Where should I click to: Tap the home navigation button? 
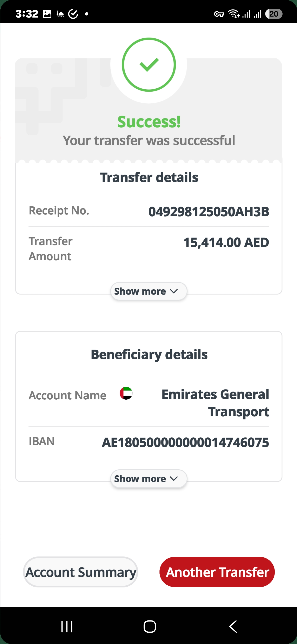click(150, 626)
